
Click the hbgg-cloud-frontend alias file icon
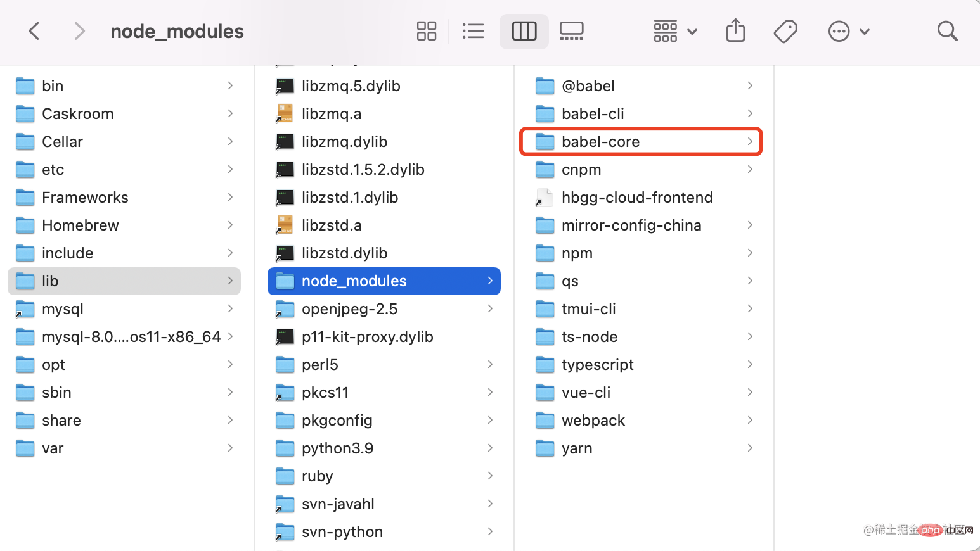tap(545, 198)
